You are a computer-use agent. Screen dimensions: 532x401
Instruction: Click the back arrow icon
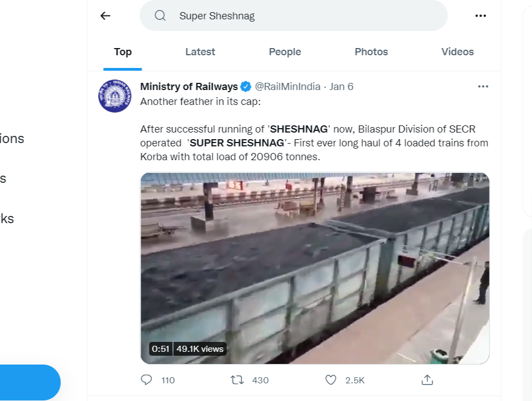(105, 16)
